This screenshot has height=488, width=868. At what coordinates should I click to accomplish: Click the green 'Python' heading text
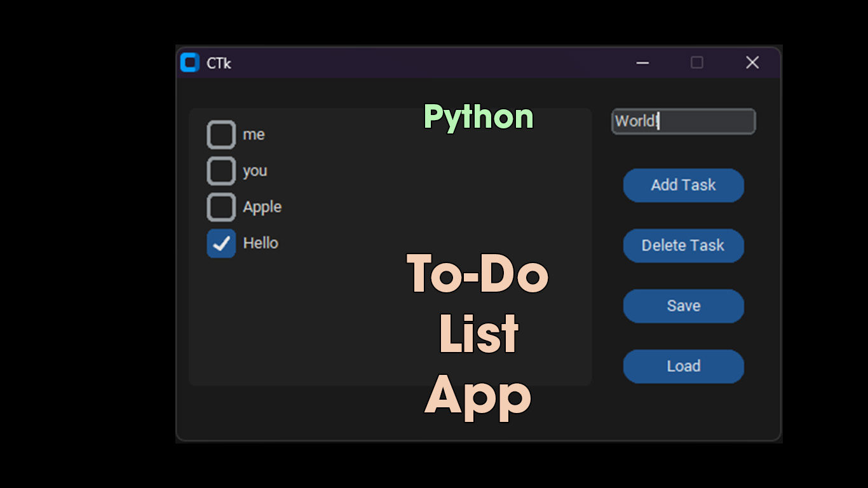(x=478, y=118)
